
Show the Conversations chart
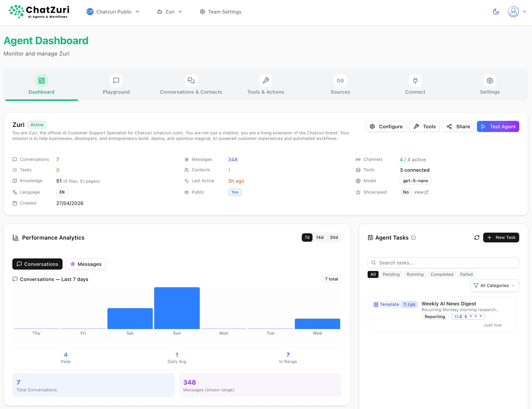click(37, 264)
